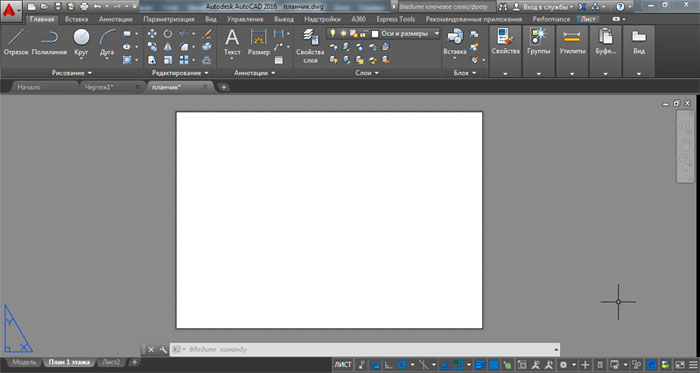Switch to the Лист2 layout tab
Image resolution: width=700 pixels, height=373 pixels.
coord(111,362)
